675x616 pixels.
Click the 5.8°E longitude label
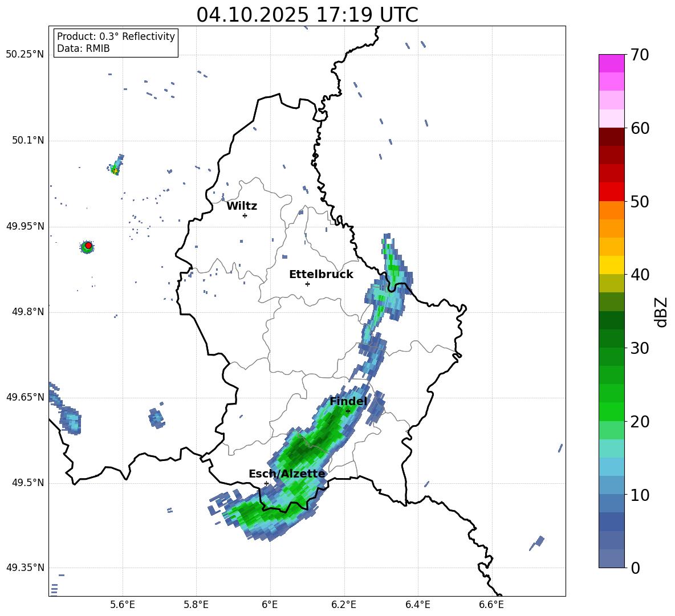click(x=196, y=605)
